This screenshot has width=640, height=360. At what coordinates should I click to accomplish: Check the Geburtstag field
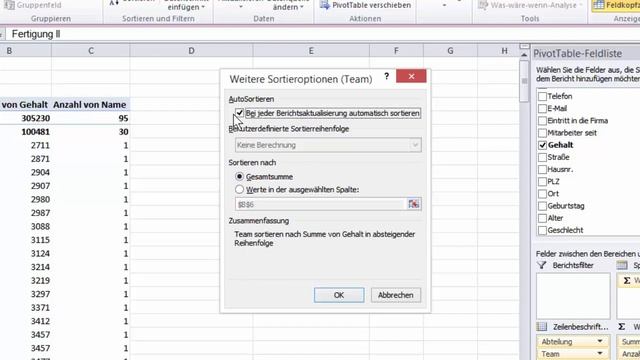point(542,206)
